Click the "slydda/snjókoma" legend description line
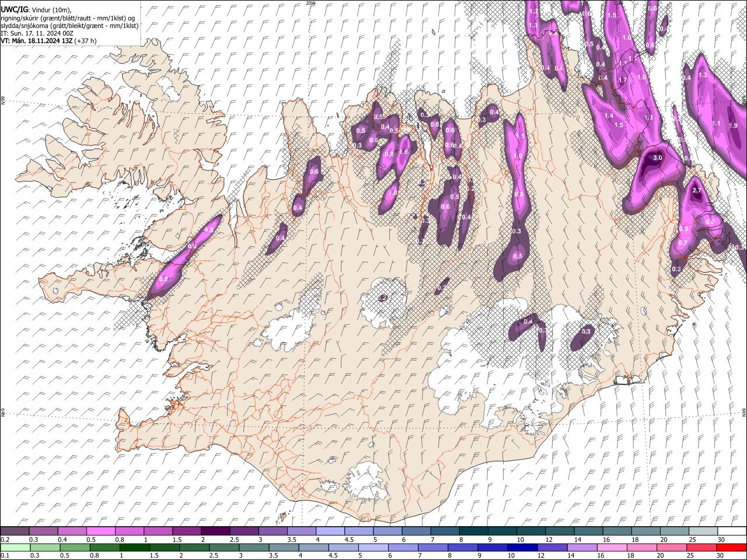 [69, 25]
